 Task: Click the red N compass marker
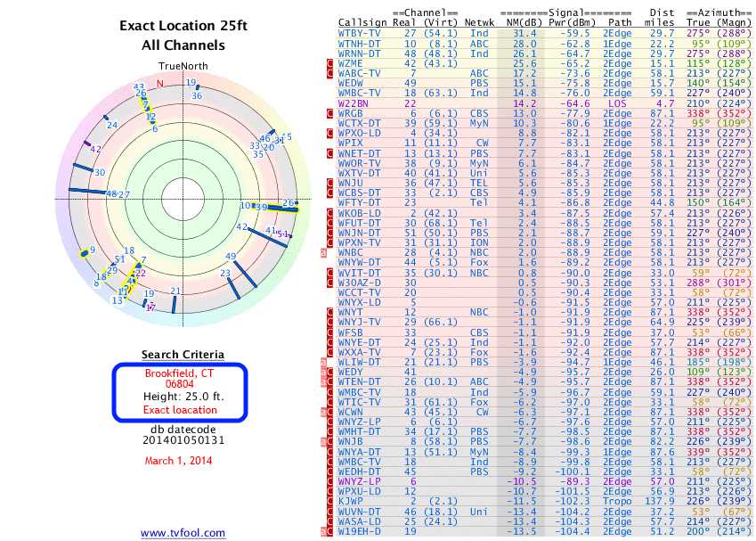160,85
